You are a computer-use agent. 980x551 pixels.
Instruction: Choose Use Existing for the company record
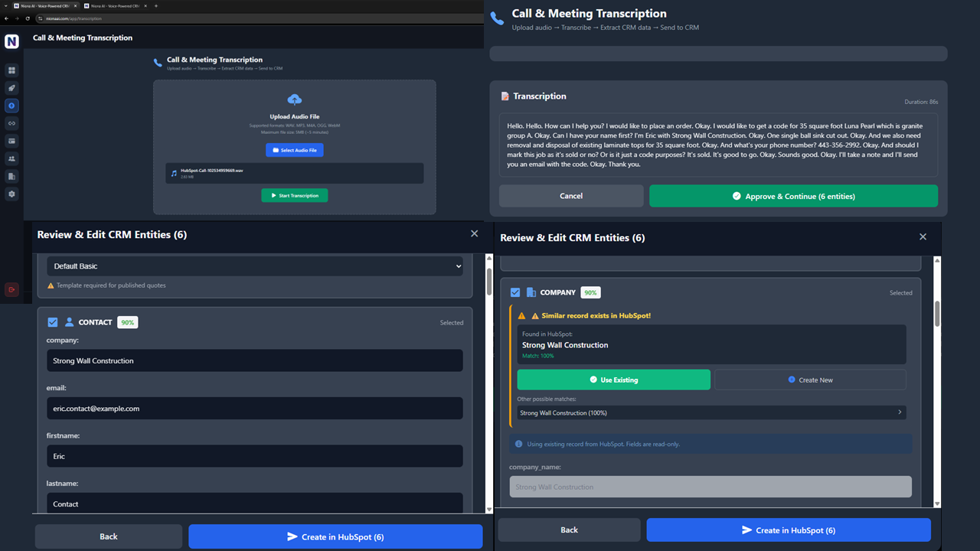pos(613,380)
